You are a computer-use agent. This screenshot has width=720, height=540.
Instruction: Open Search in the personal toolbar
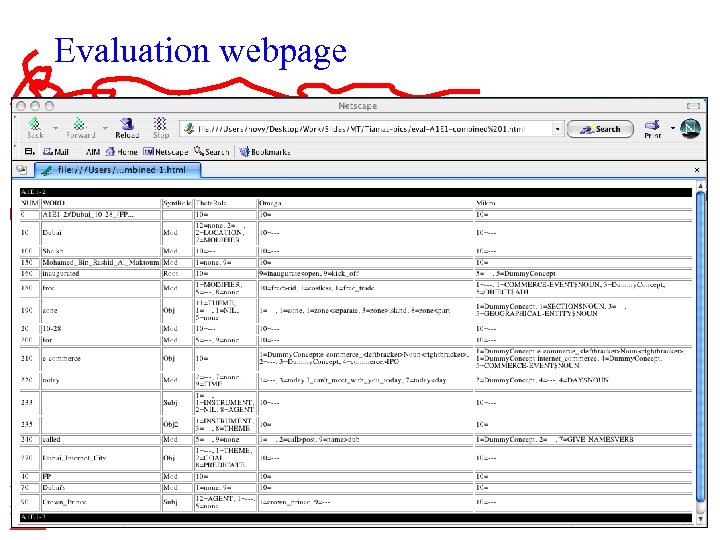[211, 151]
